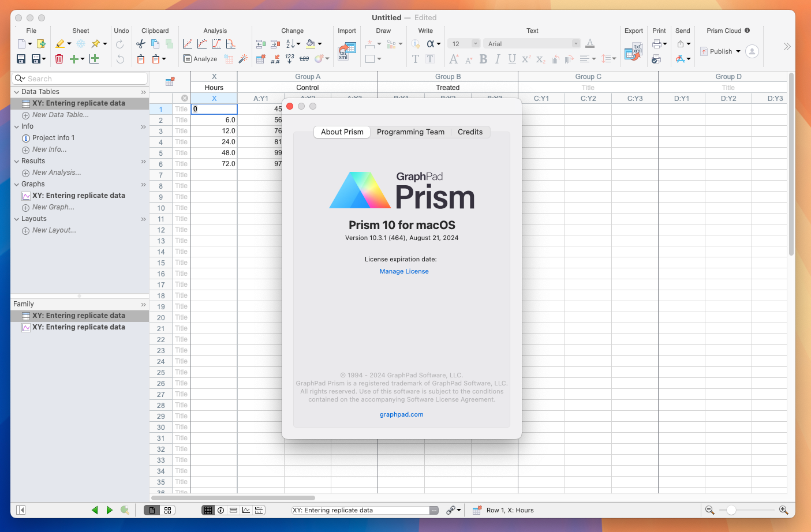Select the Credits tab
The height and width of the screenshot is (532, 811).
coord(470,132)
